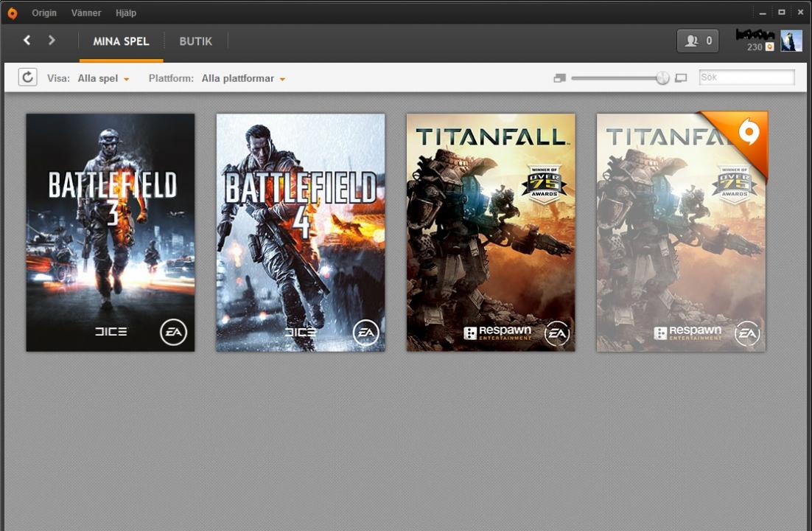
Task: Click the Origin logo icon in title bar
Action: pos(12,13)
